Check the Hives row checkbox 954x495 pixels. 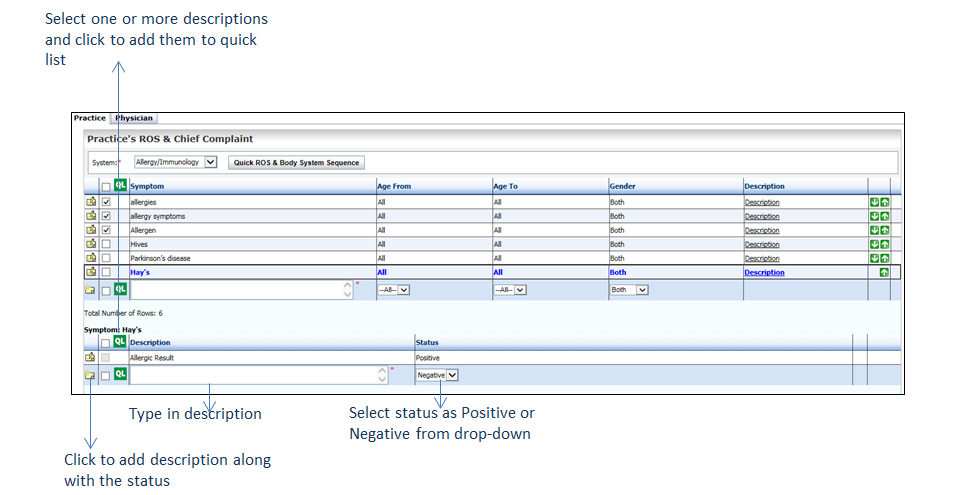click(106, 244)
